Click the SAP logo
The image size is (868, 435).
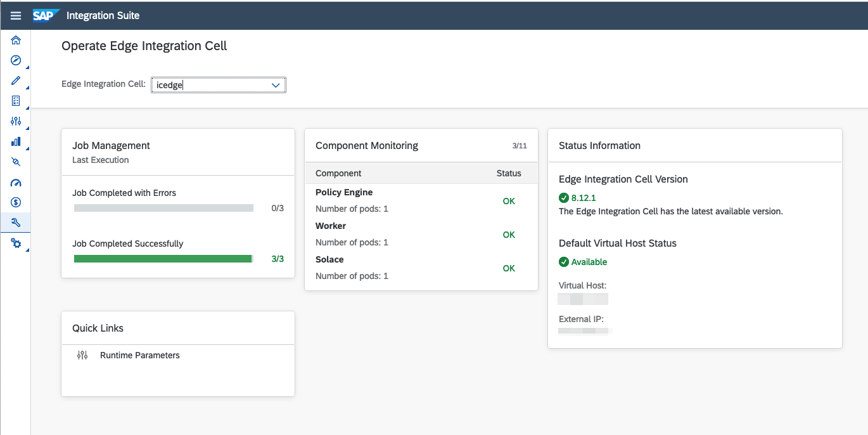point(47,15)
